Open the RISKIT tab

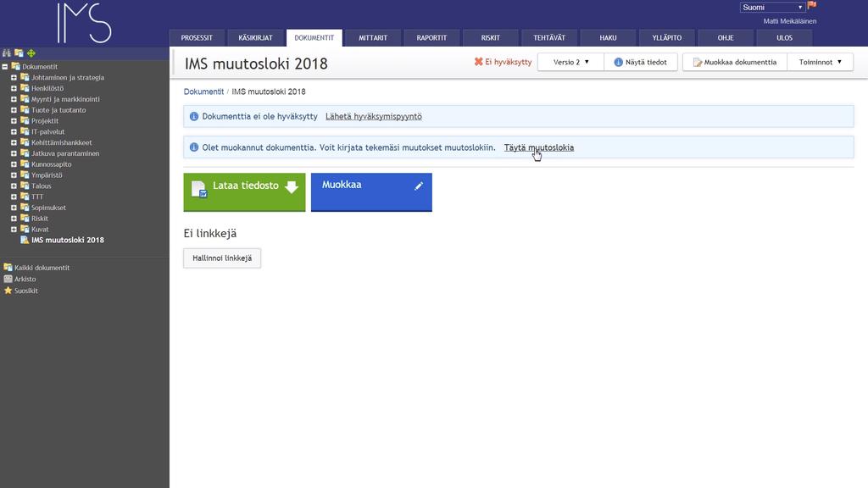coord(491,37)
